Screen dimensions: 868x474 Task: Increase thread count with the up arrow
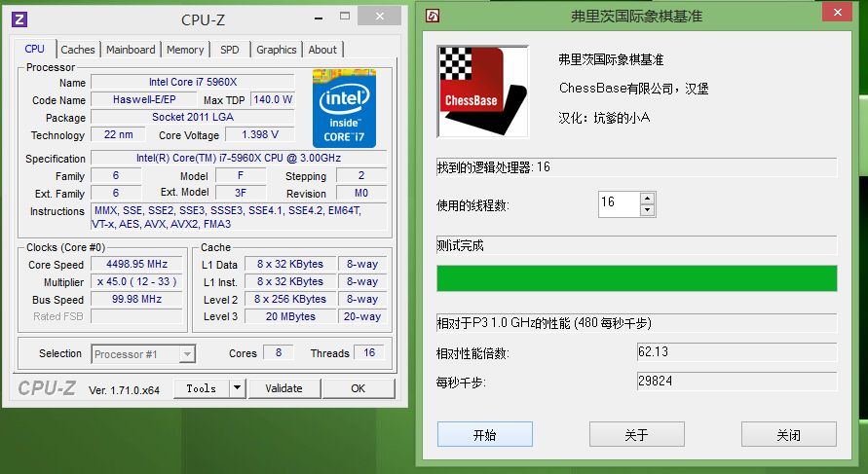pos(647,198)
